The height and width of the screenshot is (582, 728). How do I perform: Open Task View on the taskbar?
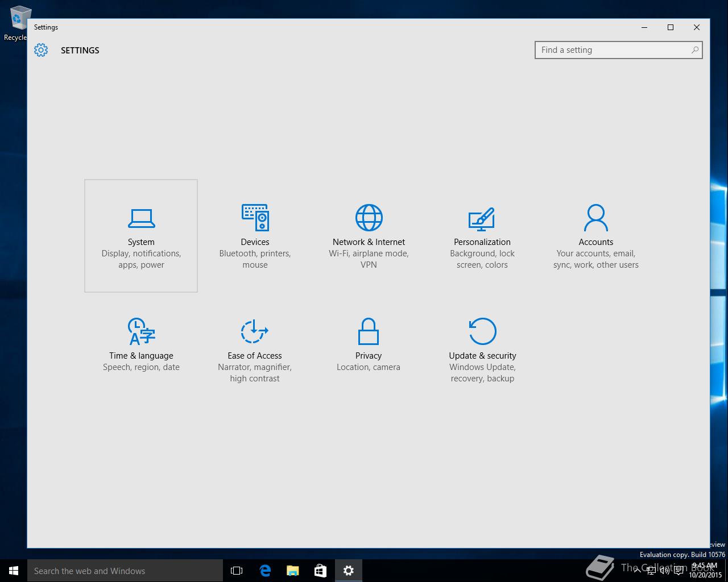pos(237,571)
